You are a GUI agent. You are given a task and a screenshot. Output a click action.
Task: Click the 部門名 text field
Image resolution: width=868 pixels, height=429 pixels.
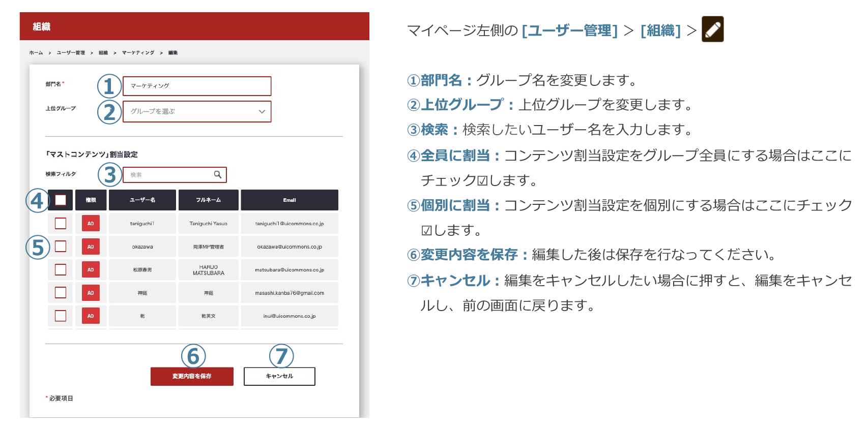coord(196,86)
